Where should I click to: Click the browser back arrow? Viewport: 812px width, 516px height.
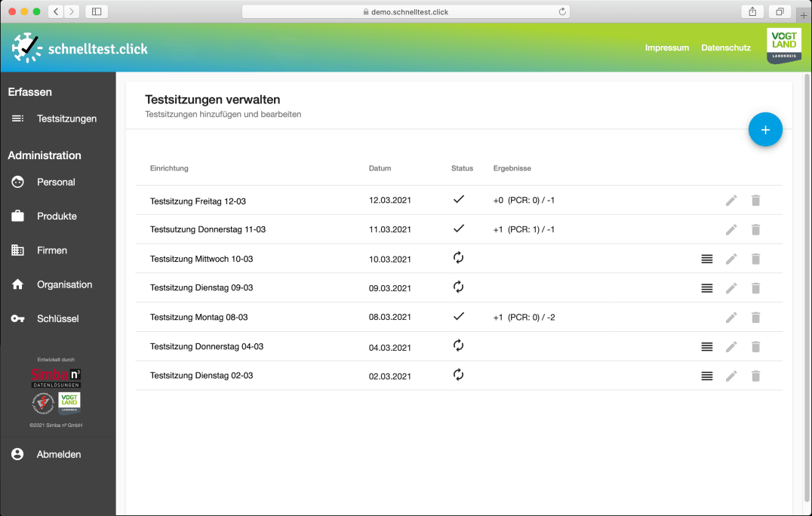click(x=55, y=11)
